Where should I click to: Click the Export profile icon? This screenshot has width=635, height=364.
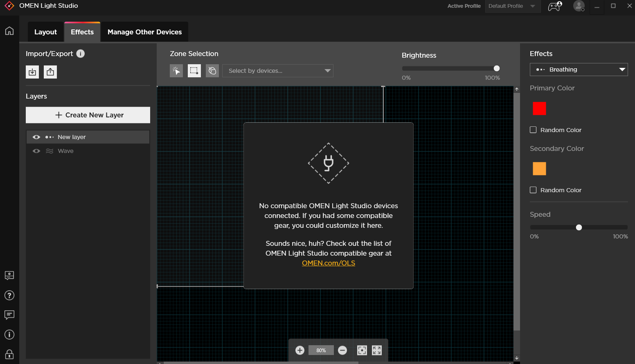click(x=50, y=72)
